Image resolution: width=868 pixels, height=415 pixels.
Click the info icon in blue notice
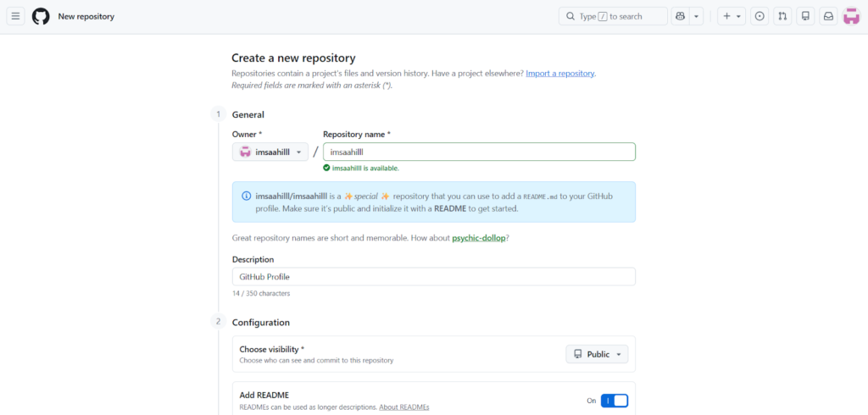tap(246, 196)
